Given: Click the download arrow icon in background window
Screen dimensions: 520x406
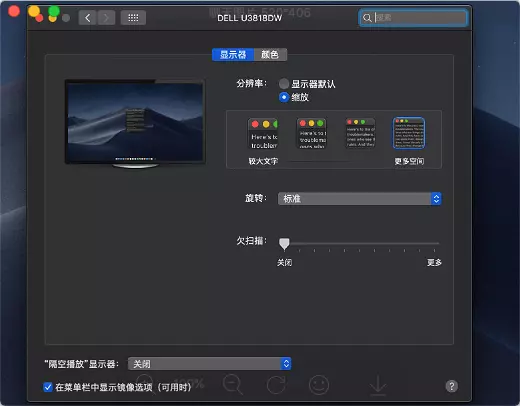Looking at the screenshot, I should pyautogui.click(x=378, y=385).
